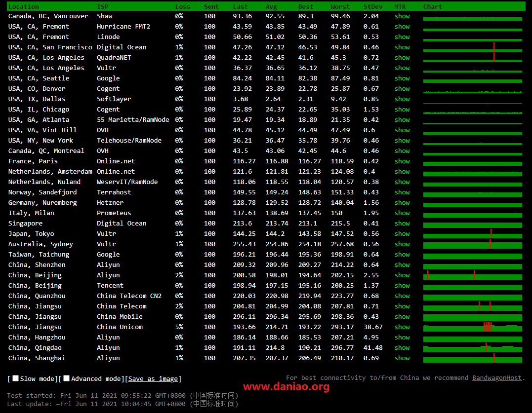Show MTR for Chicago Cogent
532x413 pixels.
tap(402, 110)
